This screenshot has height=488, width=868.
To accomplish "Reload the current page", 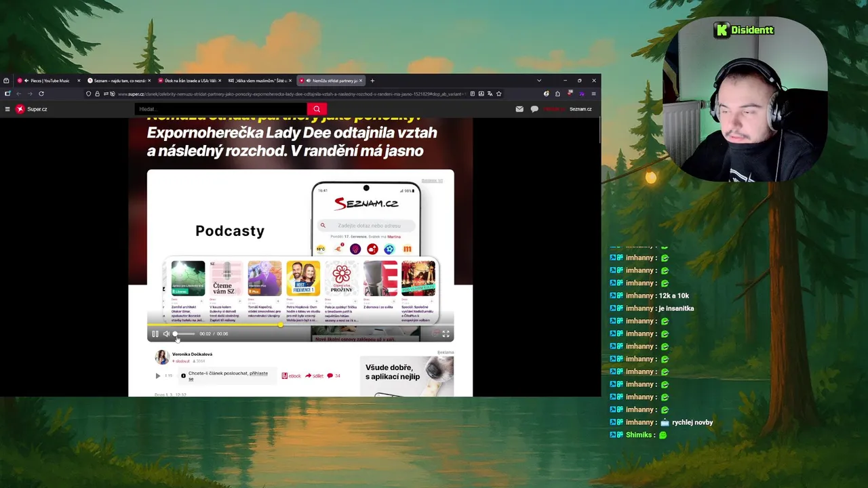I will point(41,94).
